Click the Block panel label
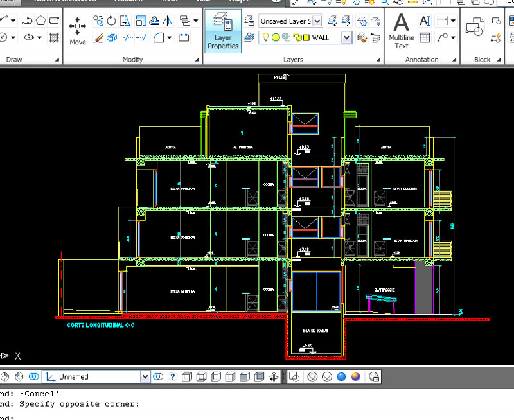The height and width of the screenshot is (420, 514). (x=482, y=60)
